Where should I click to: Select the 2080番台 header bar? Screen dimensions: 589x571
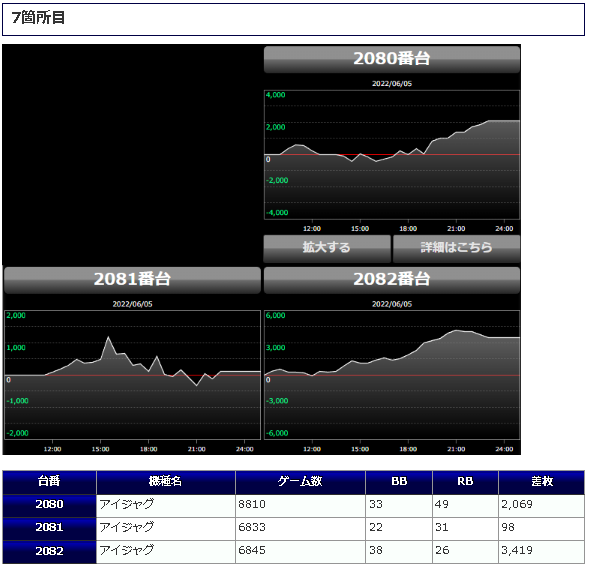coord(392,59)
